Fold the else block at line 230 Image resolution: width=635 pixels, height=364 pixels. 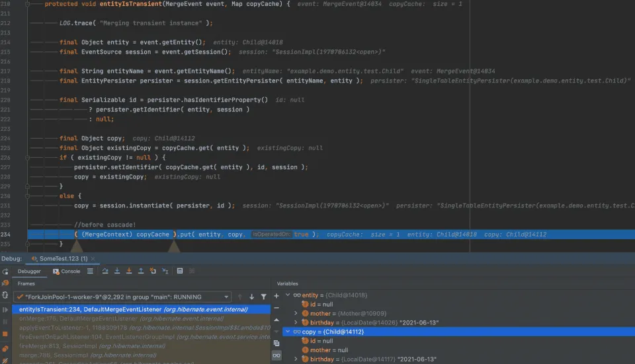28,196
